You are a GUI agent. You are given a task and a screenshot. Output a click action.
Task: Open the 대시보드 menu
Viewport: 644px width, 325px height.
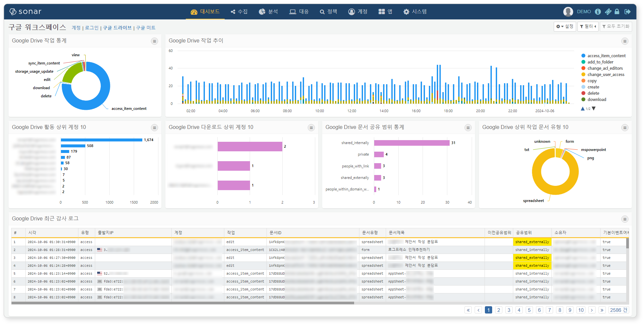click(205, 12)
